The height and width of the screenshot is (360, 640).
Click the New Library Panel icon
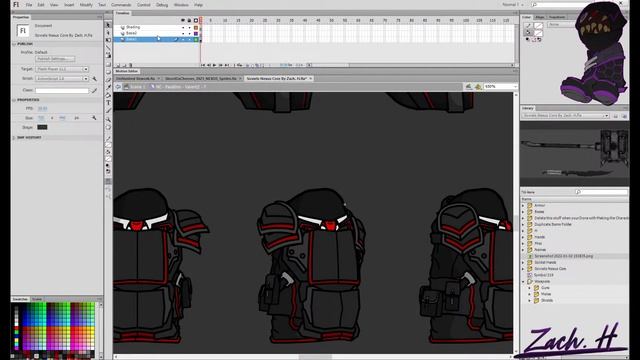point(624,116)
